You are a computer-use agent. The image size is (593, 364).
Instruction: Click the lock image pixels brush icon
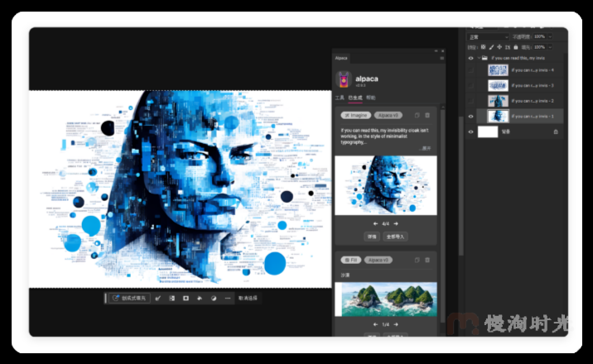(x=491, y=47)
